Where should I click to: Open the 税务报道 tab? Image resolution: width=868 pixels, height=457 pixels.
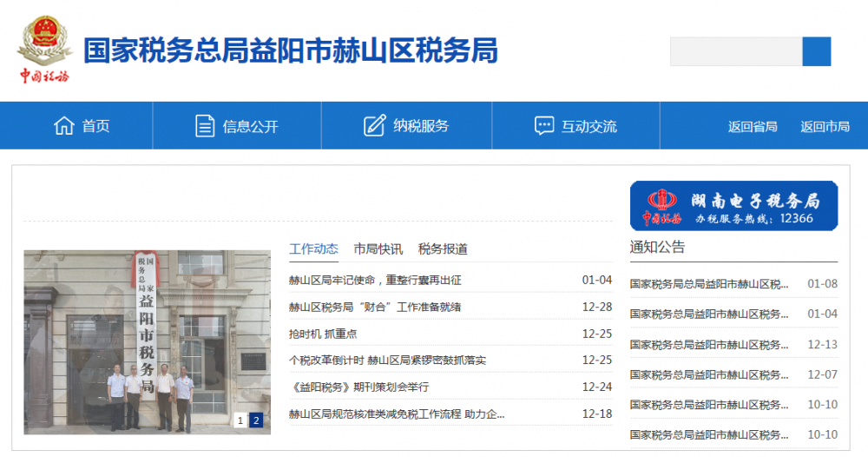443,249
